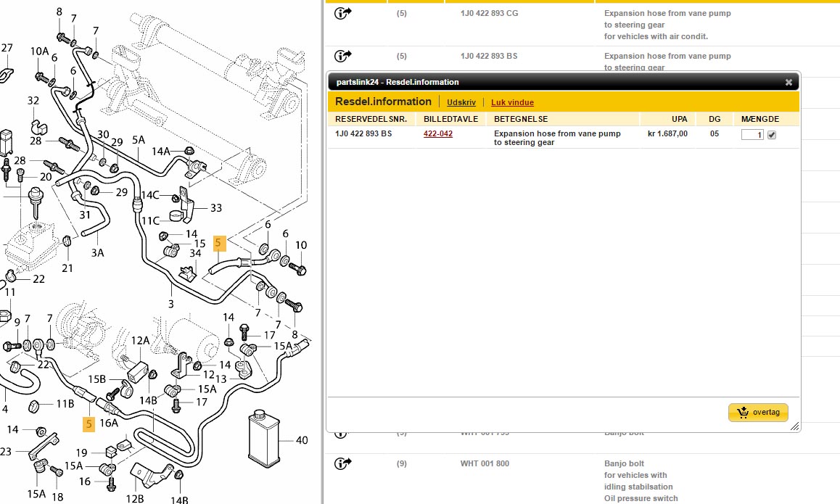
Task: Click the info icon for part 1J0 422 893 CG
Action: (x=342, y=12)
